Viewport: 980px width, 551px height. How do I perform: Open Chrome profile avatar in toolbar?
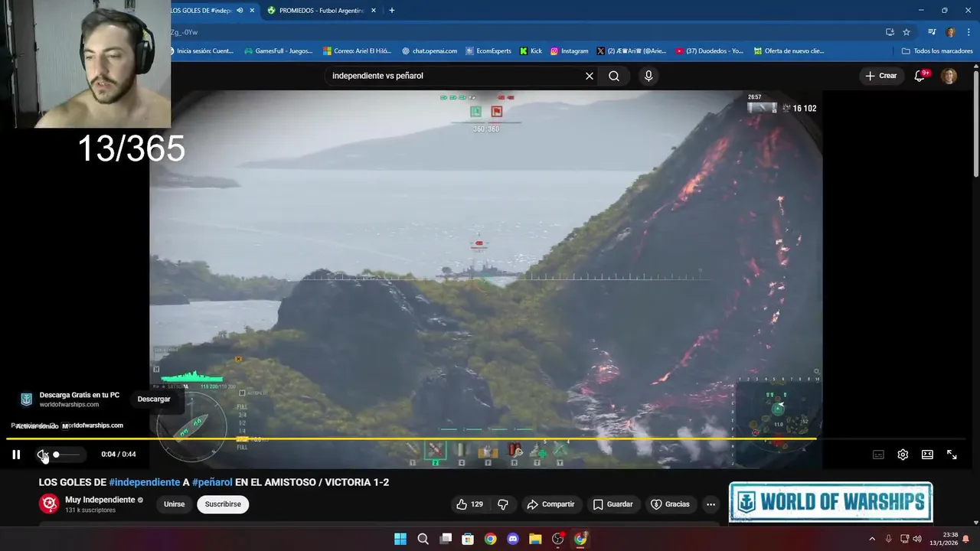coord(951,32)
